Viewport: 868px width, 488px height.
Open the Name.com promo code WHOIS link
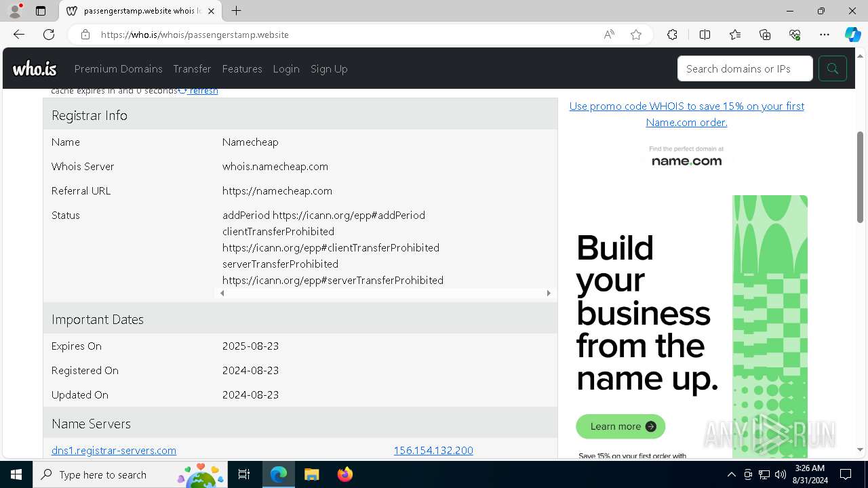click(x=686, y=114)
